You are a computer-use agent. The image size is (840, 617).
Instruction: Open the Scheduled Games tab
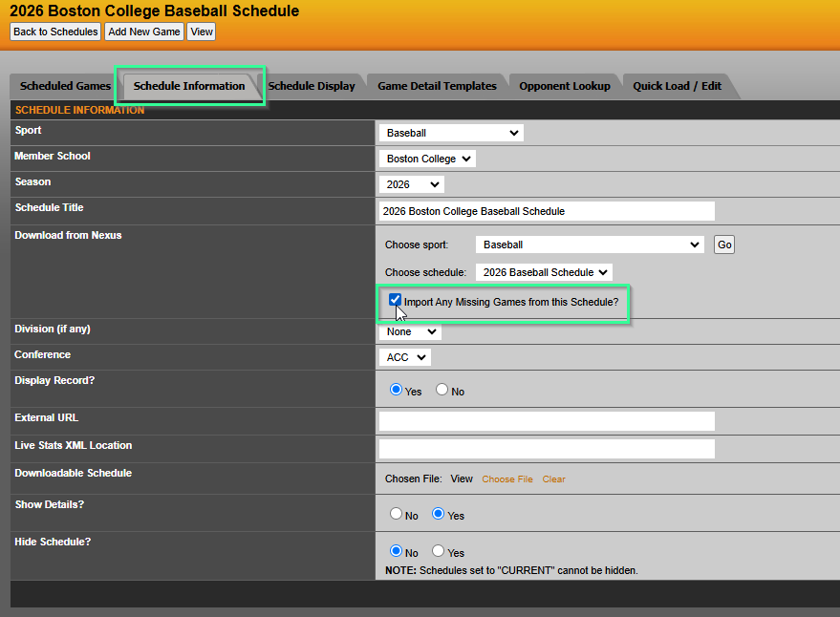coord(65,86)
